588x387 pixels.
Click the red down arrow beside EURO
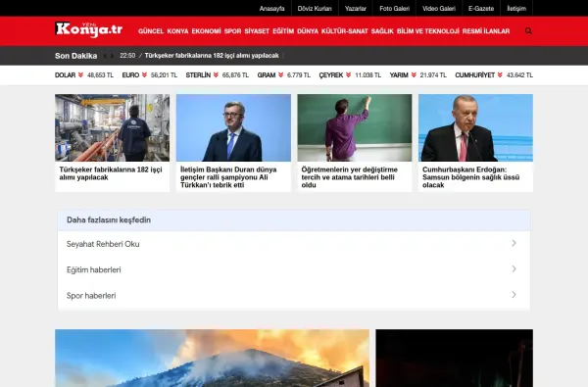coord(144,75)
